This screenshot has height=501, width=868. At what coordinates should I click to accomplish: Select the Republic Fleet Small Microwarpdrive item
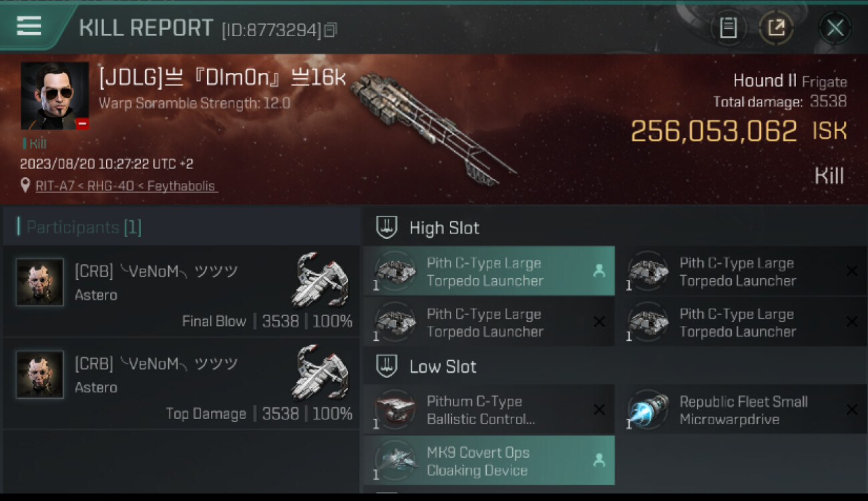741,409
